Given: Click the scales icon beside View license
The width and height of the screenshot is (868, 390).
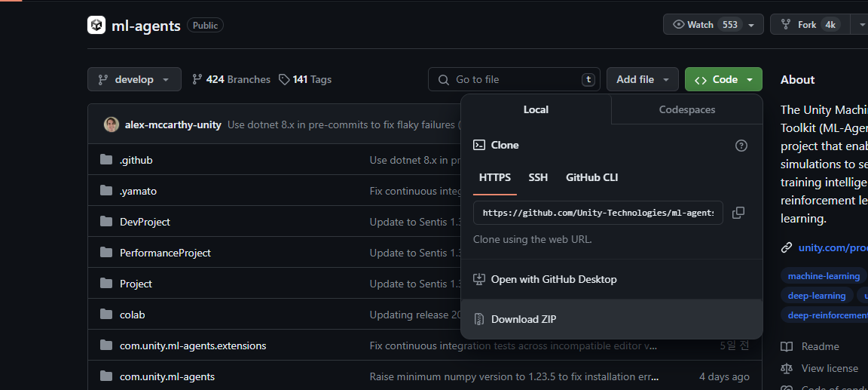Looking at the screenshot, I should [787, 368].
